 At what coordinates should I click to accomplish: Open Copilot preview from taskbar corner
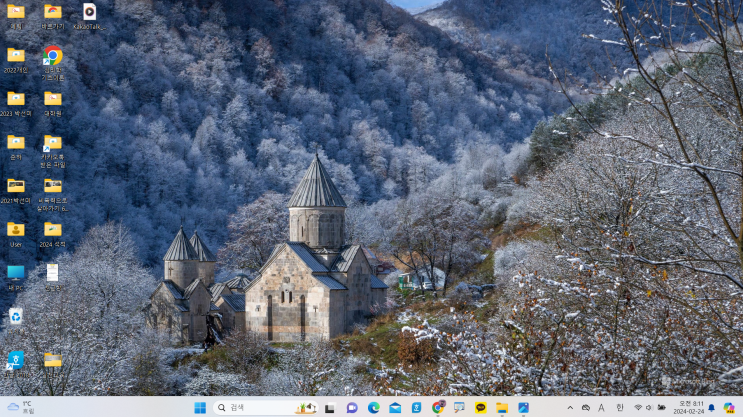coord(729,408)
